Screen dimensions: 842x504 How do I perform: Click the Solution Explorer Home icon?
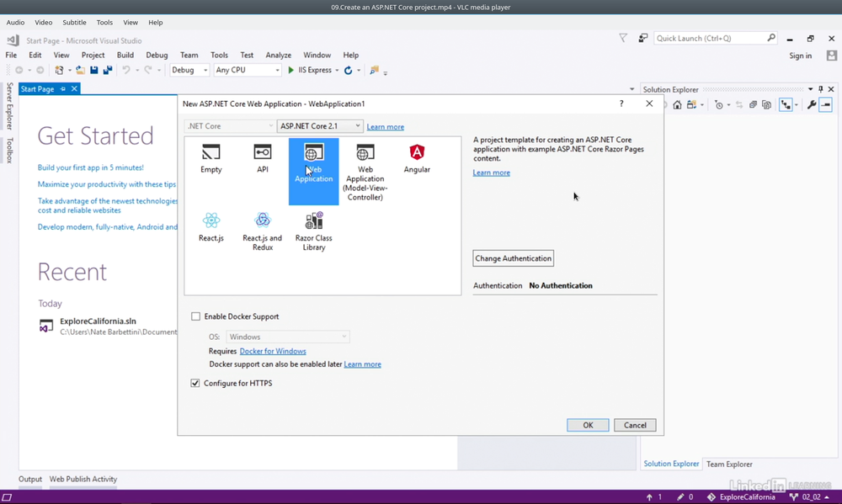pyautogui.click(x=677, y=104)
